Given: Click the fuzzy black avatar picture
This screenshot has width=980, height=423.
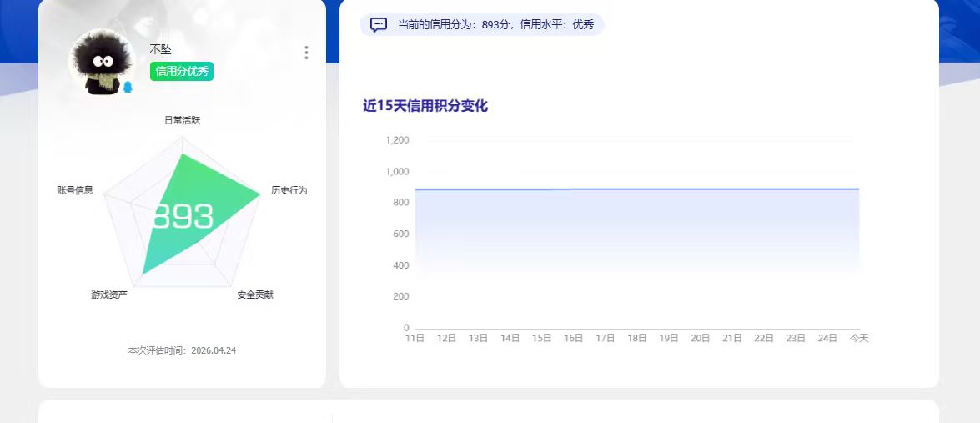Looking at the screenshot, I should [102, 62].
